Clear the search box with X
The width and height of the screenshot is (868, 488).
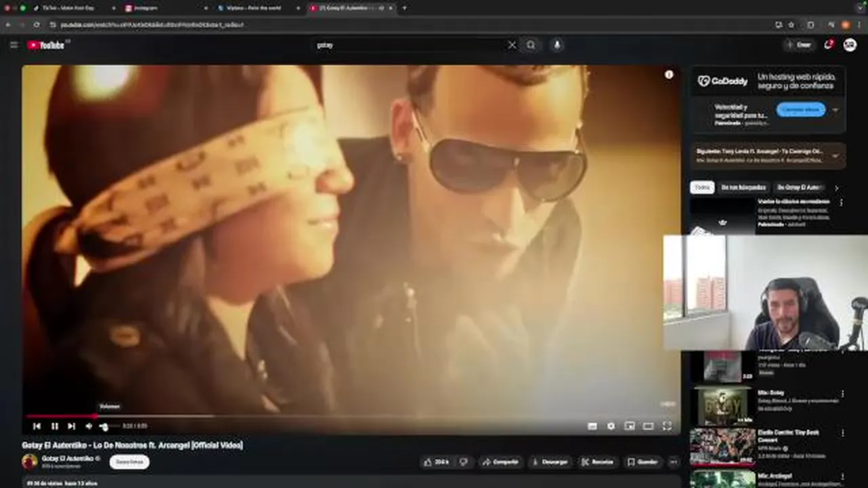(512, 45)
